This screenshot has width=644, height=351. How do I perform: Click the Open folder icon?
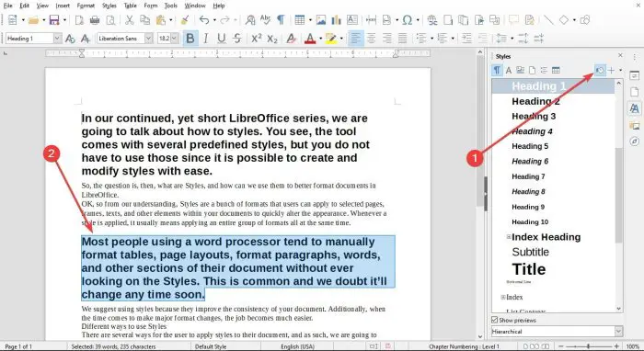click(34, 19)
